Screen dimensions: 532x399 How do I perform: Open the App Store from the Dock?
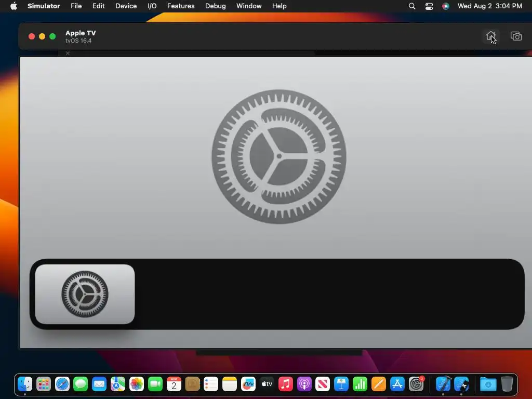397,384
